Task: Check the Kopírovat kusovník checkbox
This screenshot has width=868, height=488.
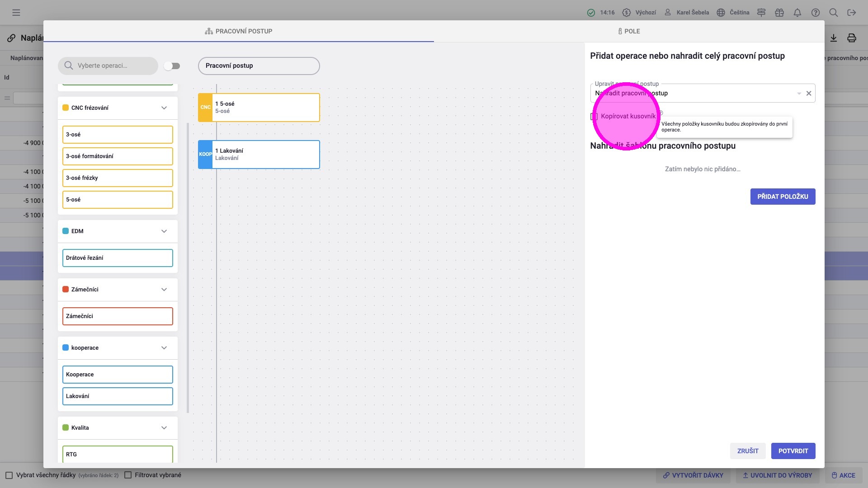Action: click(x=594, y=117)
